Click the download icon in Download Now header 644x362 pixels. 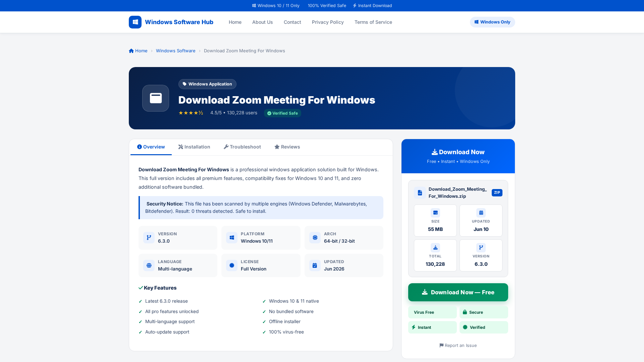435,152
